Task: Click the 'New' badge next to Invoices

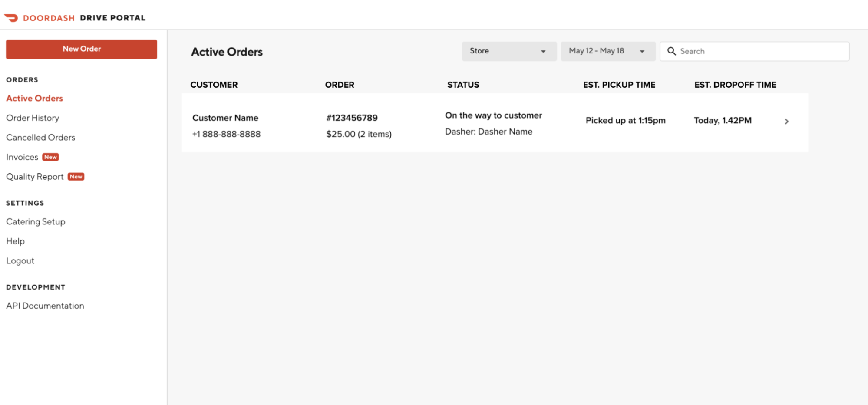Action: pos(50,157)
